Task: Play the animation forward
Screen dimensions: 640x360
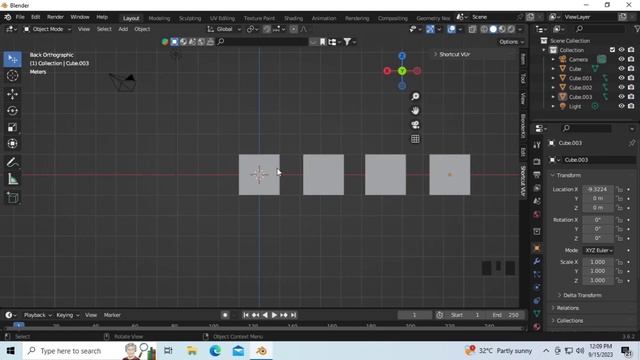Action: (274, 315)
